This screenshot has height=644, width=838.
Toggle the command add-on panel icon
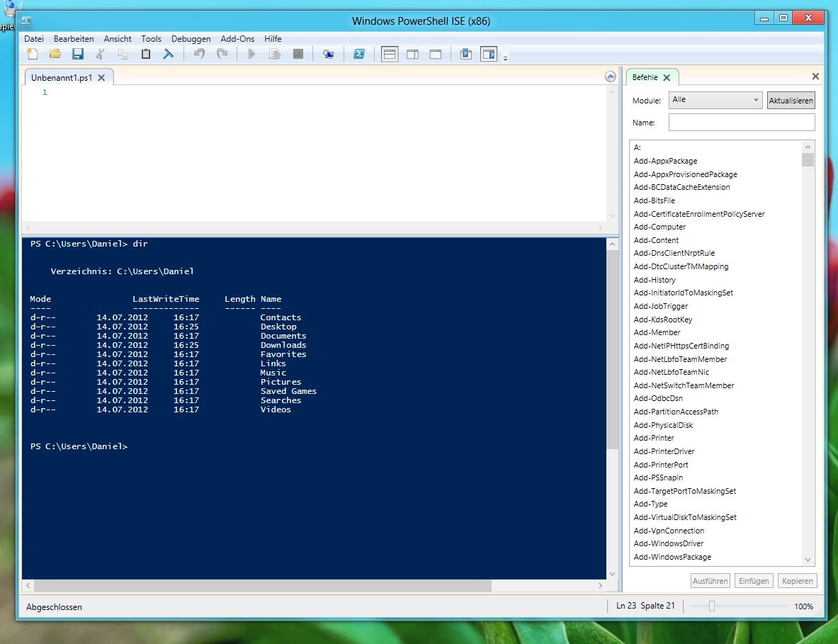point(489,54)
